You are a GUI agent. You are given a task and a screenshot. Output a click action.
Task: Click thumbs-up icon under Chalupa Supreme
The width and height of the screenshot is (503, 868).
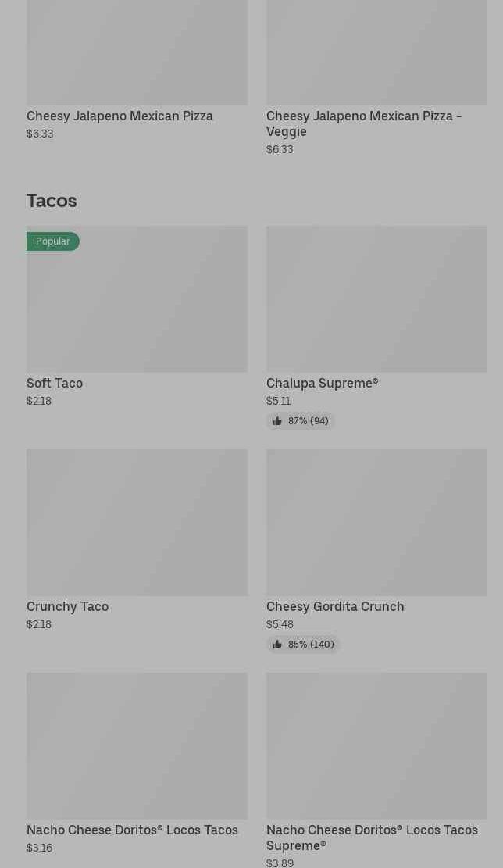tap(277, 421)
